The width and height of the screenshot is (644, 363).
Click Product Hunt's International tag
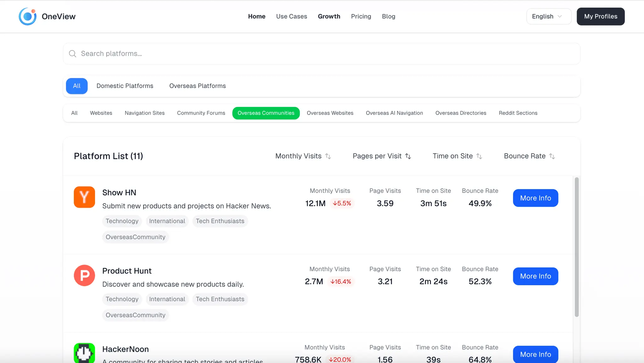[167, 299]
